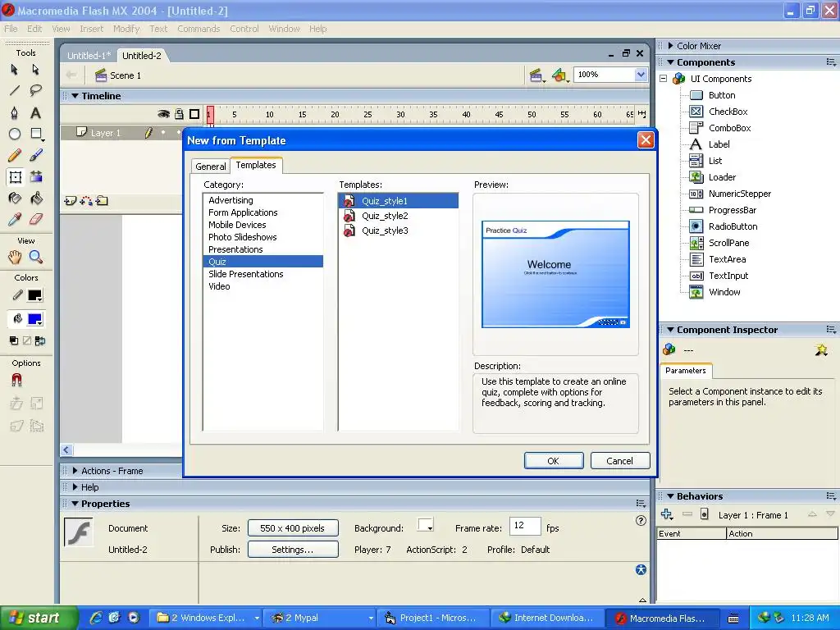840x630 pixels.
Task: Click the Practice Quiz preview thumbnail
Action: 555,274
